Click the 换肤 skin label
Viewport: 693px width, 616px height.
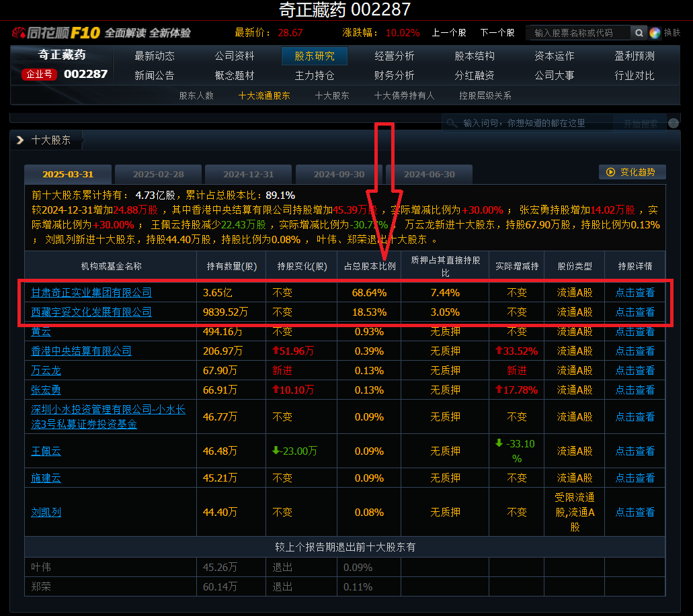pyautogui.click(x=671, y=33)
